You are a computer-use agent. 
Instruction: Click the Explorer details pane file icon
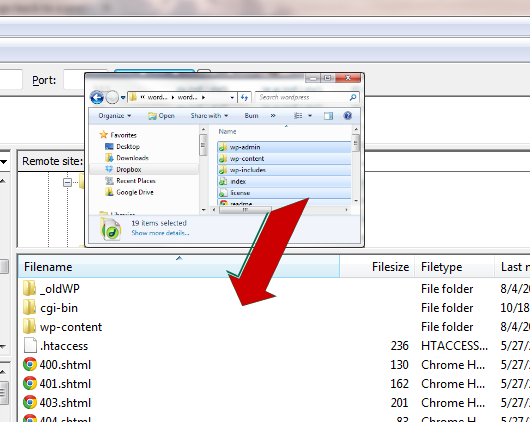pos(111,229)
